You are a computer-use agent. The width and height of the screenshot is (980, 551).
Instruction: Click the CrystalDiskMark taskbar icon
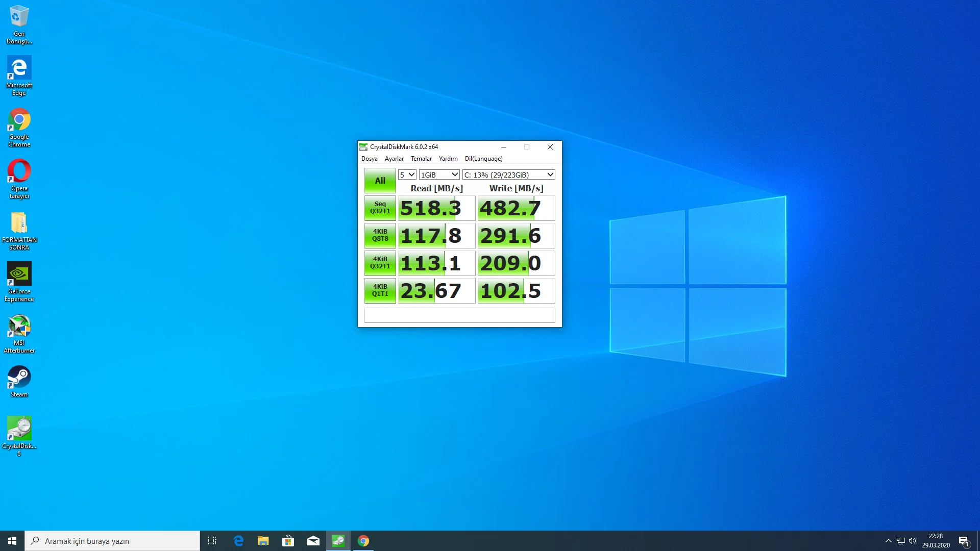338,541
